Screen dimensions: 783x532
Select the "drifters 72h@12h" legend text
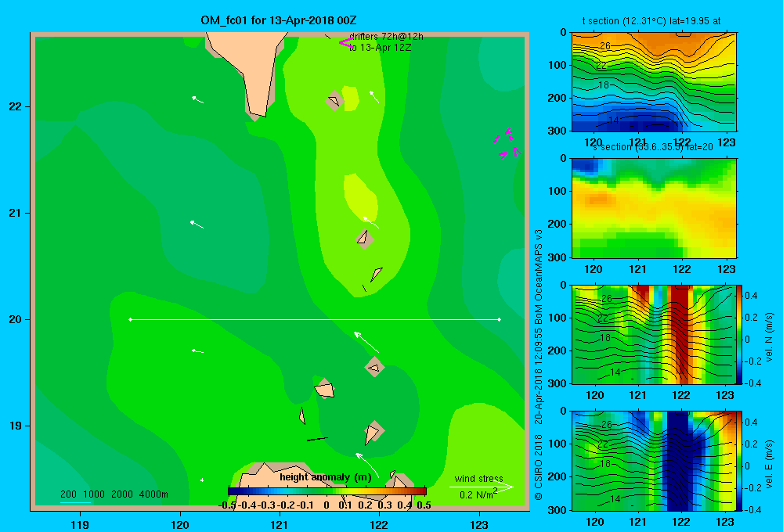point(386,37)
